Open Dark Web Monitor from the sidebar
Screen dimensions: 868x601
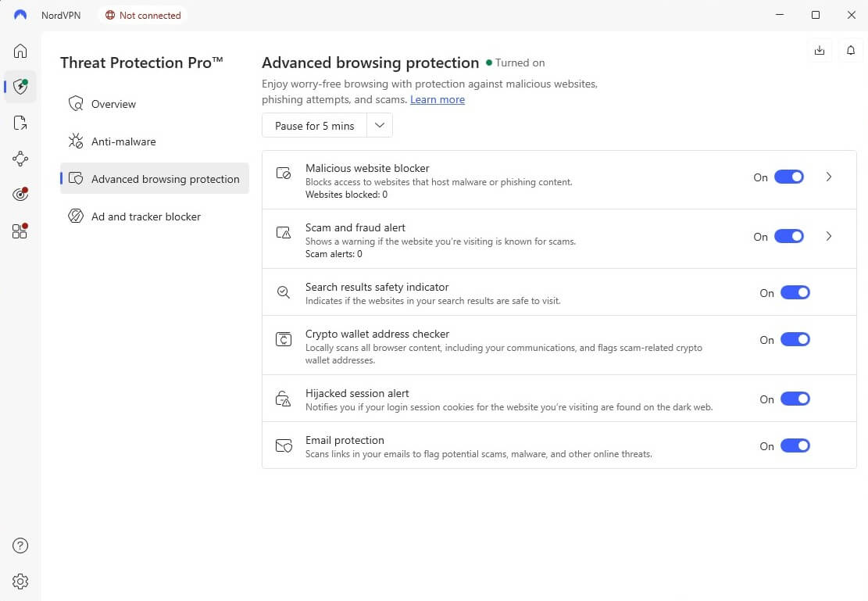(20, 194)
